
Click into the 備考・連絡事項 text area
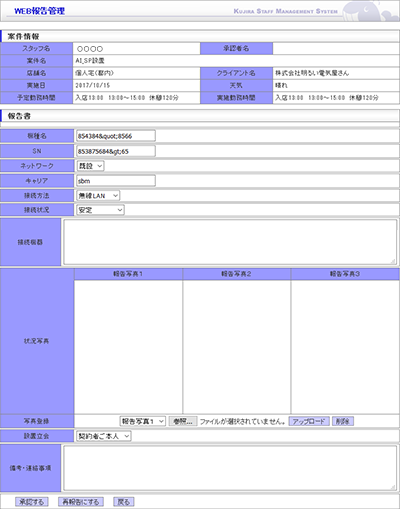tap(230, 468)
